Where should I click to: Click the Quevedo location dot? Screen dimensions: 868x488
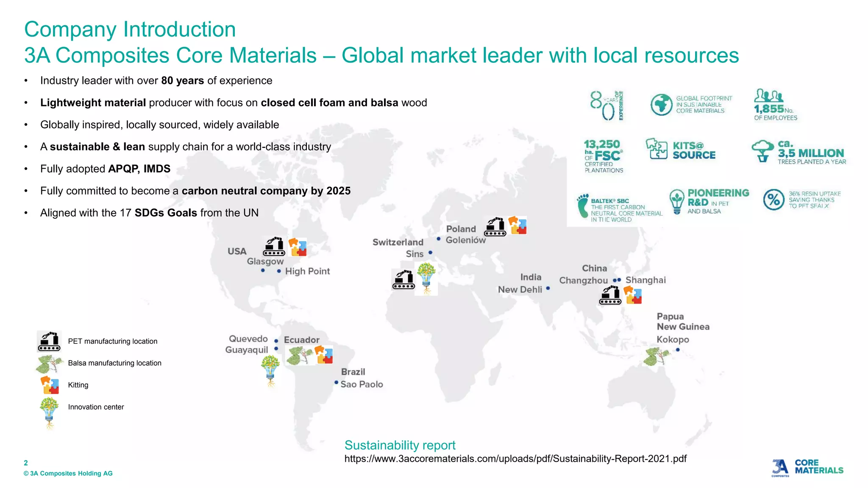276,341
